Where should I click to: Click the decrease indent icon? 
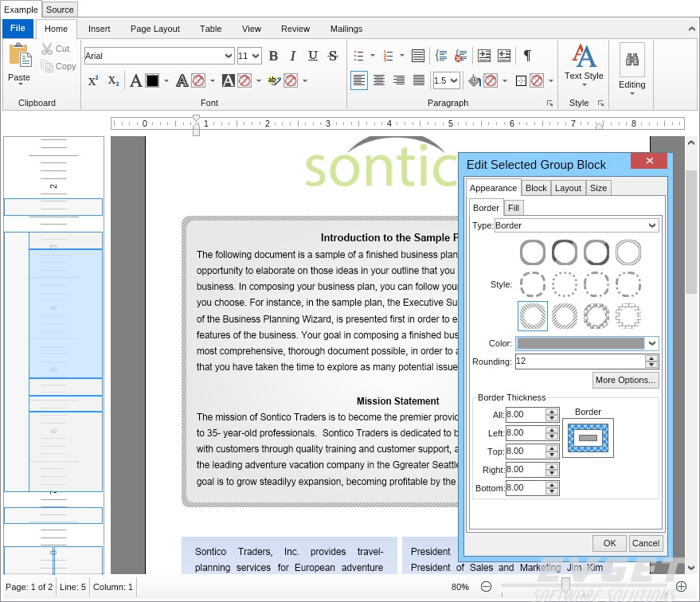click(x=504, y=56)
